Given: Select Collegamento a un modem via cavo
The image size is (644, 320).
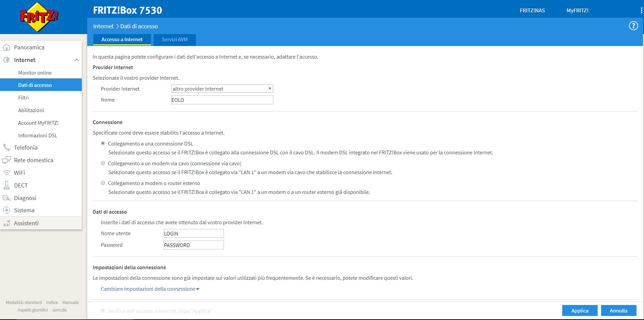Looking at the screenshot, I should (103, 163).
